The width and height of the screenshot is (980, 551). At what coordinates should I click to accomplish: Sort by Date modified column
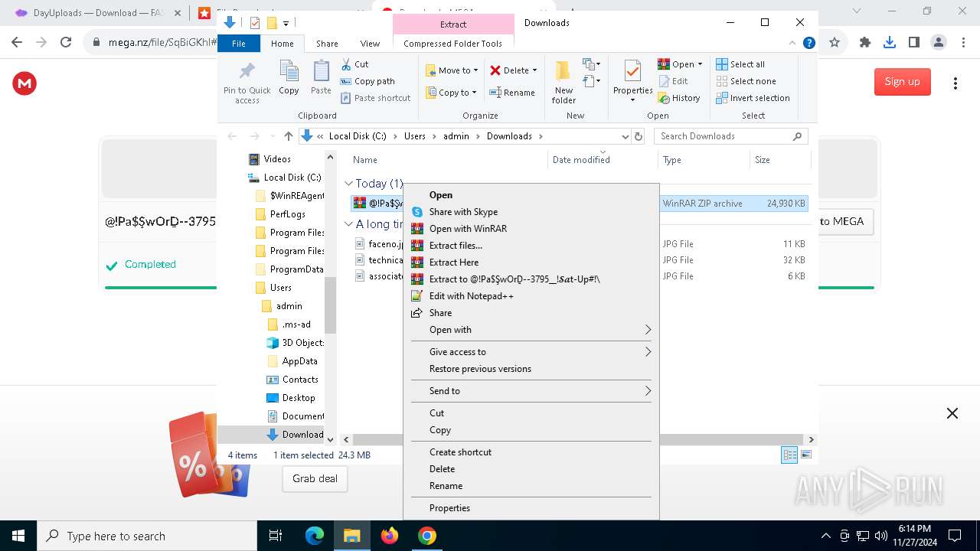point(603,160)
